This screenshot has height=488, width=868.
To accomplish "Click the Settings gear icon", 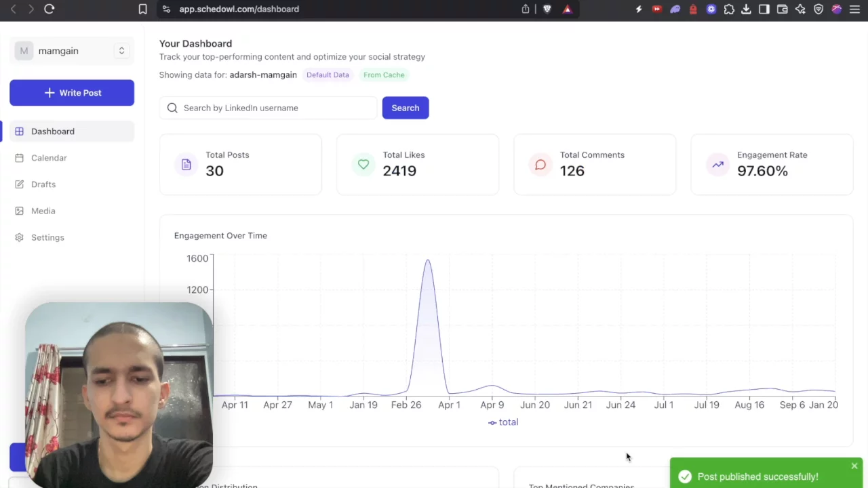I will tap(19, 237).
